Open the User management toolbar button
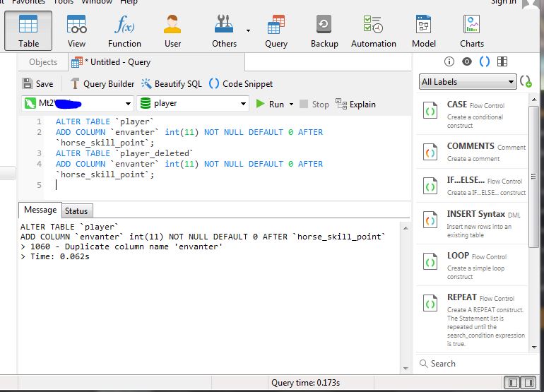544x392 pixels. coord(172,30)
